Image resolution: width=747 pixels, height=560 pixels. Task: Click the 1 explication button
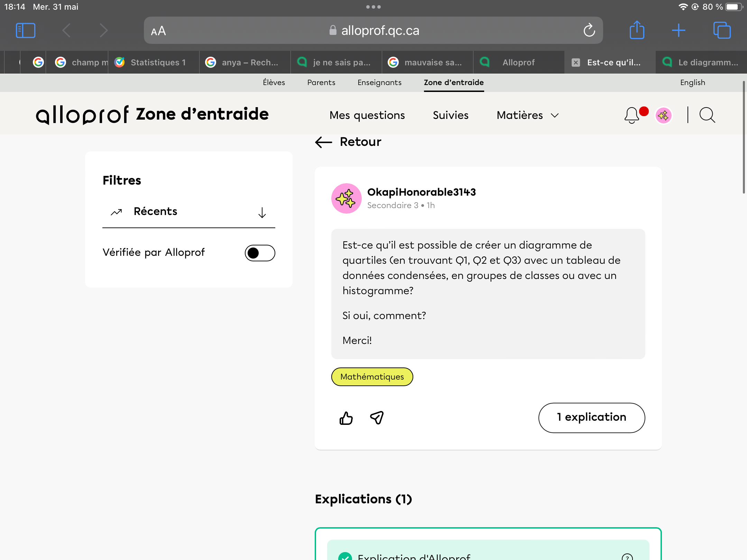591,418
